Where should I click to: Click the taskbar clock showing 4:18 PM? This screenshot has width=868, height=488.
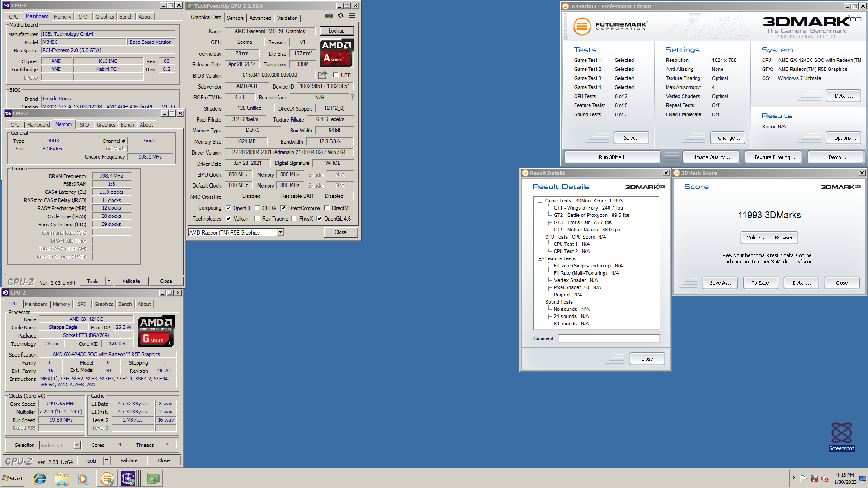coord(845,479)
